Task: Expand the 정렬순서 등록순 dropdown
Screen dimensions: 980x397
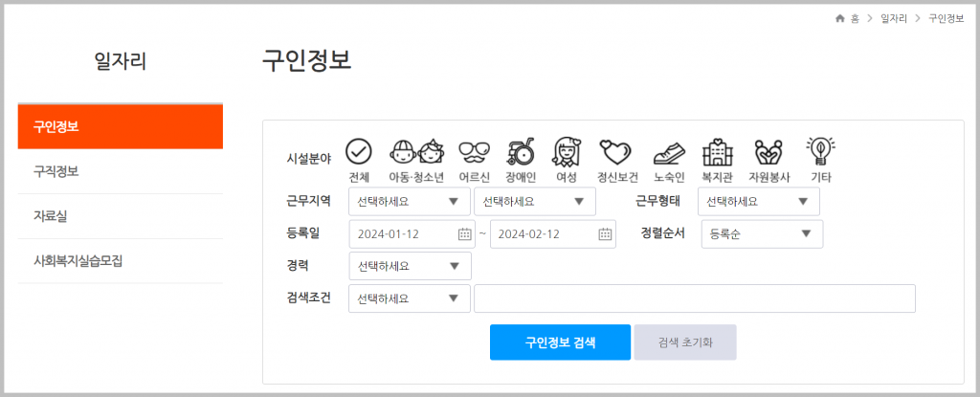Action: pos(762,234)
